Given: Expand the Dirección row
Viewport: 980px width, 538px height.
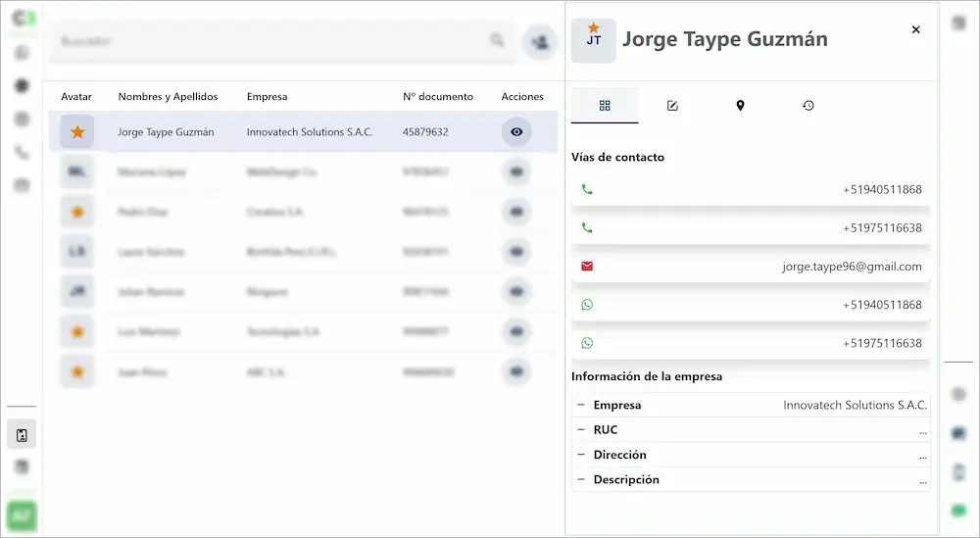Looking at the screenshot, I should point(581,455).
